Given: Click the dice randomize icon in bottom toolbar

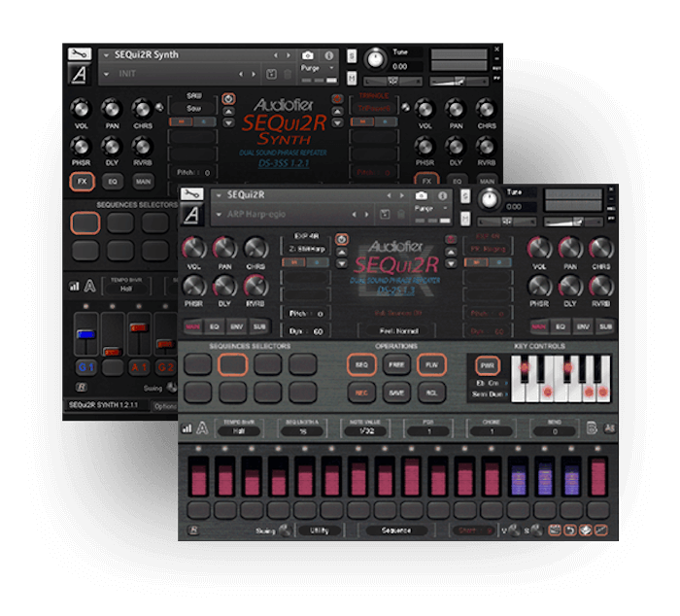Looking at the screenshot, I should click(586, 530).
